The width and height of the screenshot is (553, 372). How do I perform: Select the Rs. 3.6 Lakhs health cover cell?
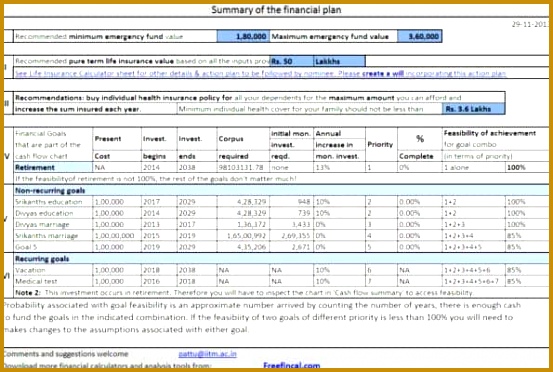point(473,109)
